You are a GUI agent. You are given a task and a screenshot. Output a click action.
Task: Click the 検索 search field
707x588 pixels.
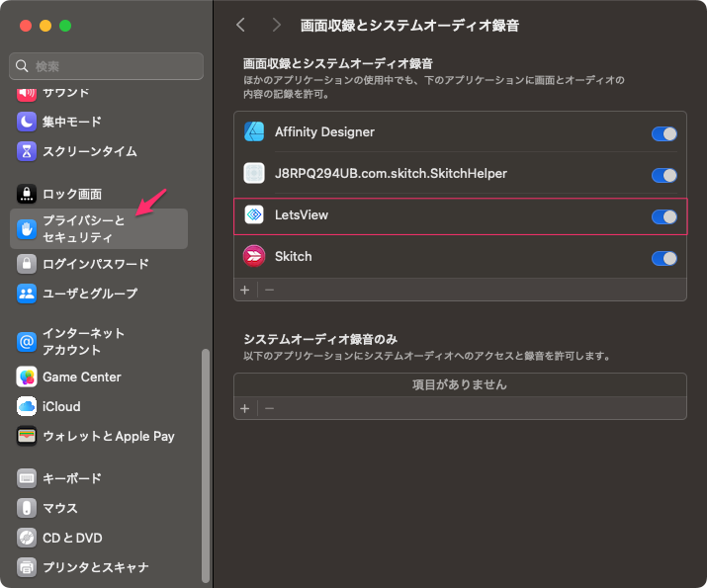pyautogui.click(x=107, y=66)
